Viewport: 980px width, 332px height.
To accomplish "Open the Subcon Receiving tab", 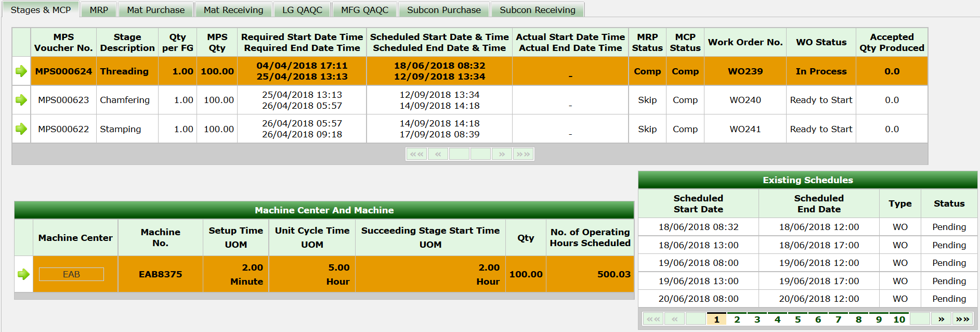I will coord(537,10).
